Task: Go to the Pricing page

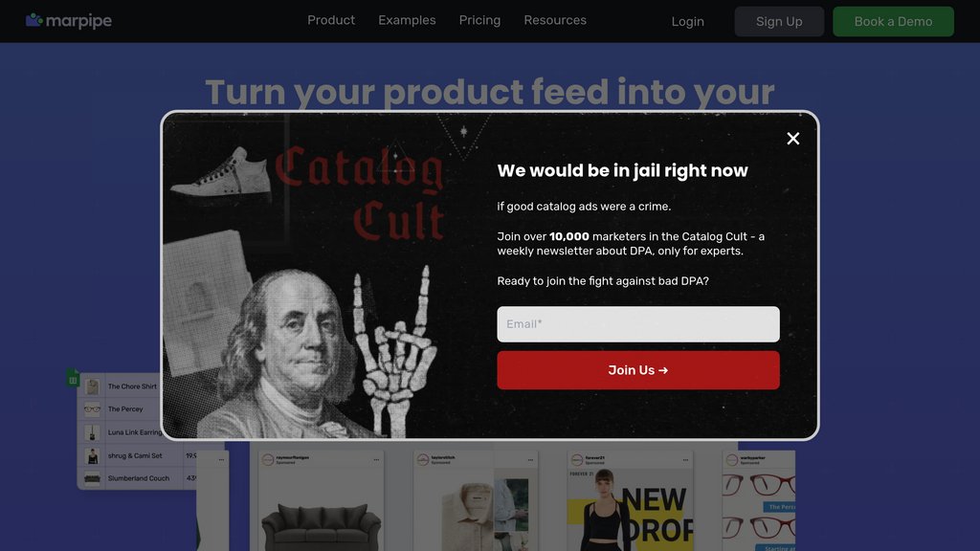Action: 479,21
